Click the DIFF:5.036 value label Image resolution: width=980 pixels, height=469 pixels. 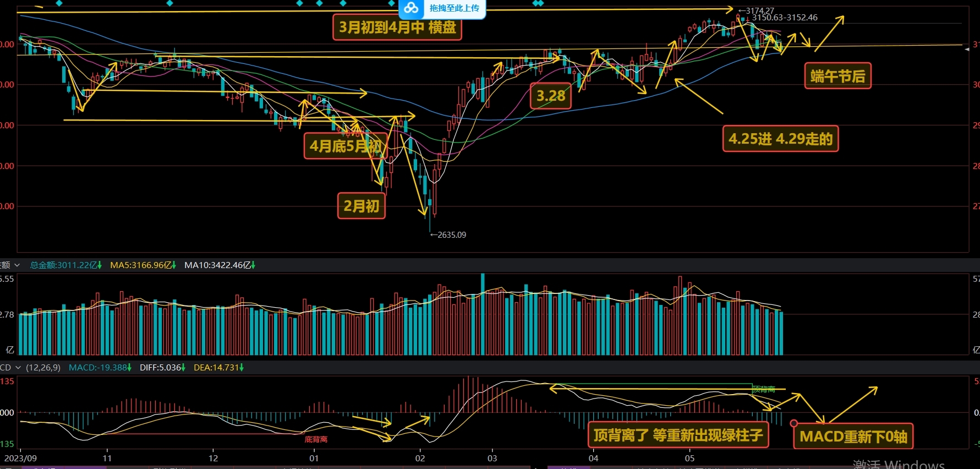coord(162,367)
